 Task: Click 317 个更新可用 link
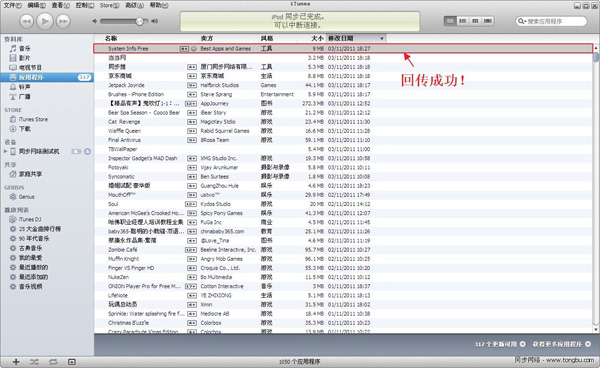tap(500, 344)
